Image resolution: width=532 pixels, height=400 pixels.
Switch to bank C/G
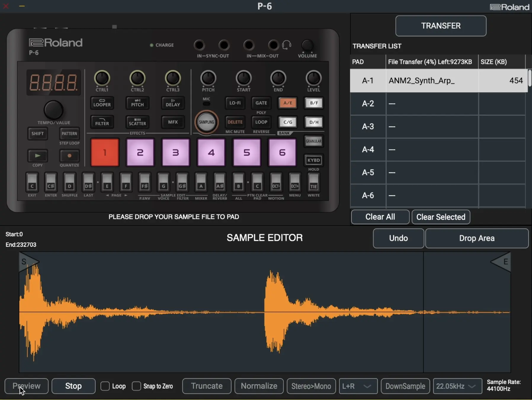[288, 122]
